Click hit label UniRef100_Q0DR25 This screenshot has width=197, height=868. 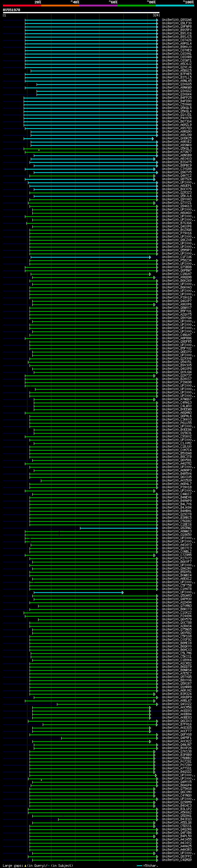(177, 139)
